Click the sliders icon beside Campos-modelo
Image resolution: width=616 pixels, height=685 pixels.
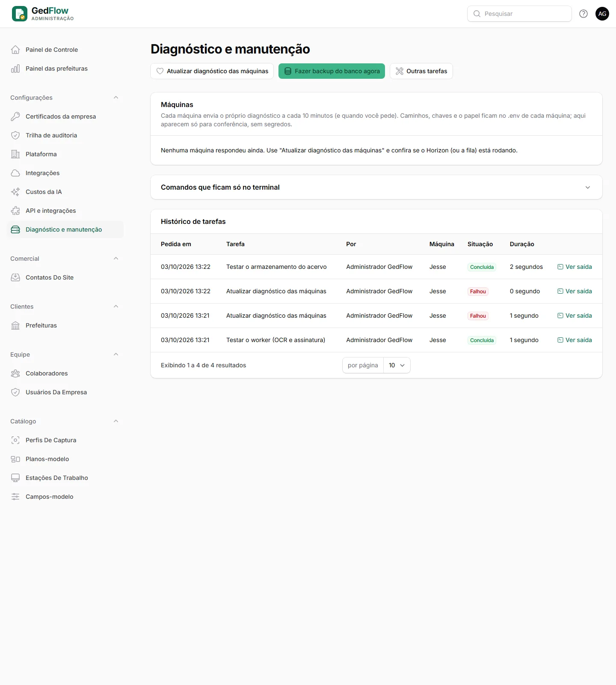(15, 497)
